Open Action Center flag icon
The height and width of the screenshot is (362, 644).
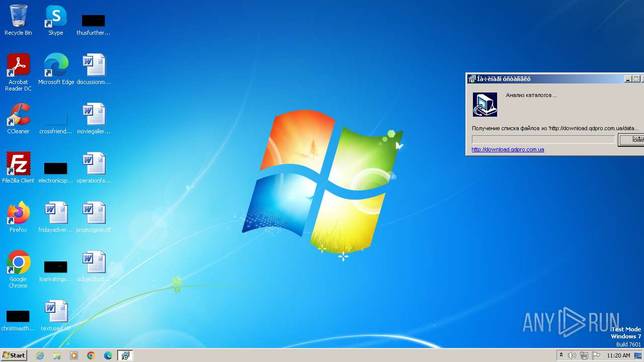596,355
